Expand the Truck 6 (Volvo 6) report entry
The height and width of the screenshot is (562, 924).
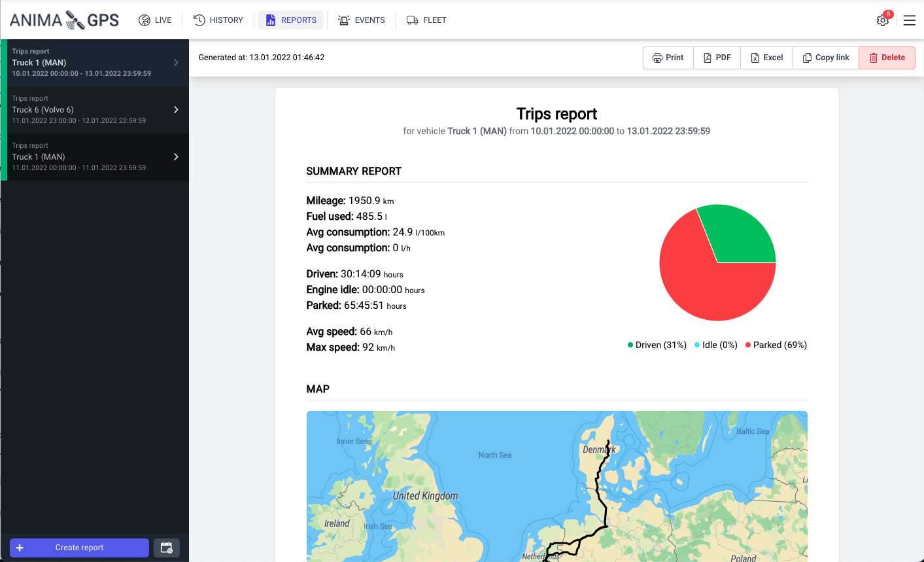(x=176, y=109)
